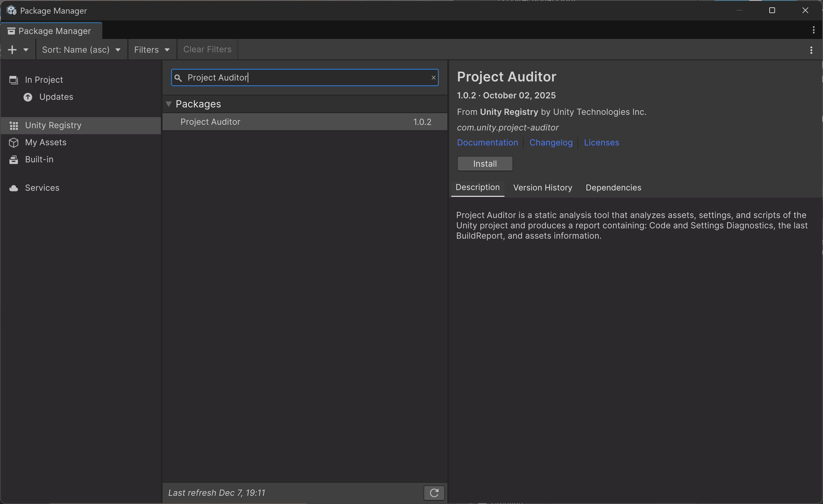
Task: Click the In Project sidebar icon
Action: [13, 80]
